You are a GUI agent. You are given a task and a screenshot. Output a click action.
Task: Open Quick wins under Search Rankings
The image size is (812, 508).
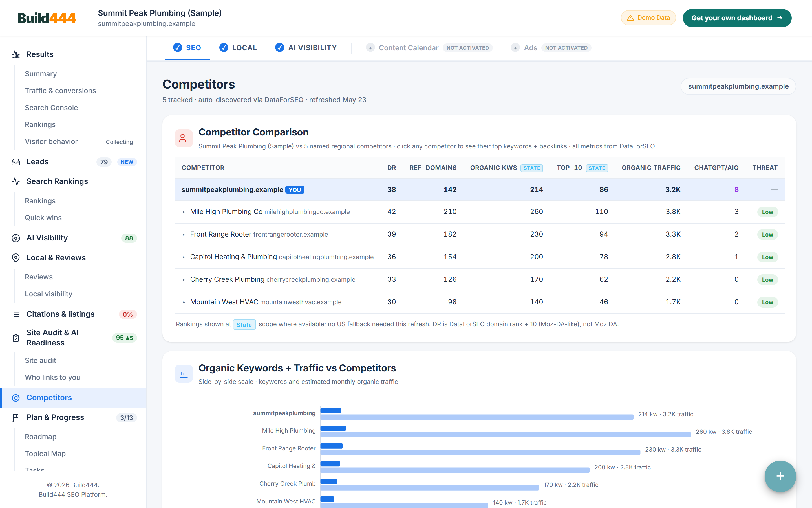pyautogui.click(x=43, y=218)
